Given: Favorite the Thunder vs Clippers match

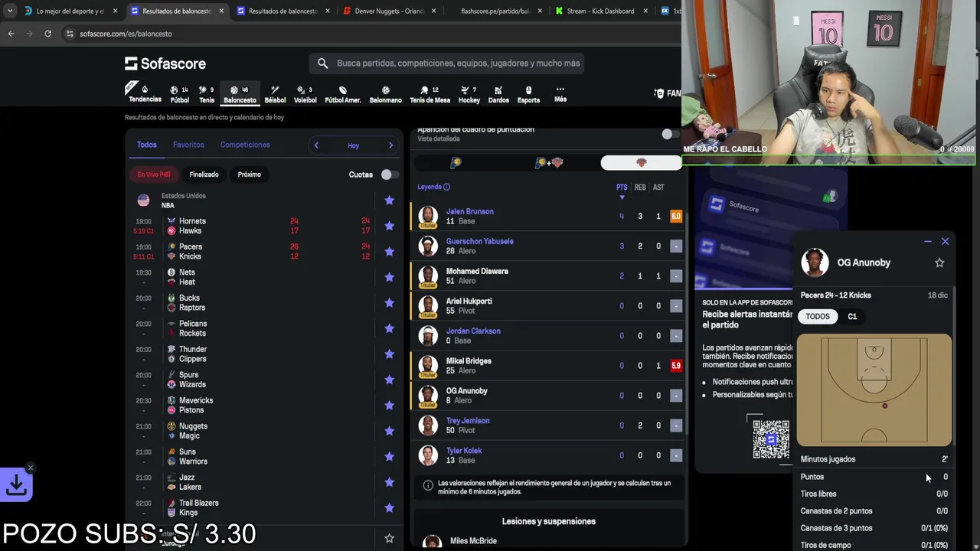Looking at the screenshot, I should click(x=389, y=354).
